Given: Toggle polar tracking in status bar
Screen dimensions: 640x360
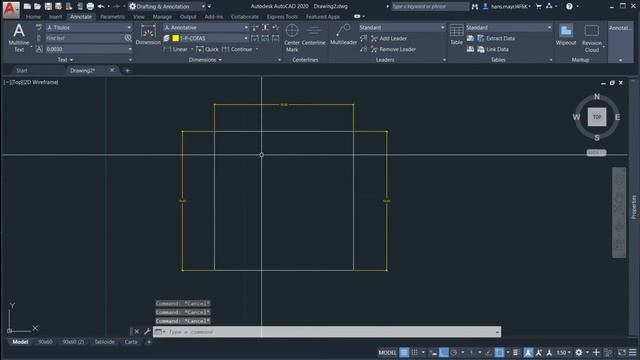Looking at the screenshot, I should pos(454,352).
